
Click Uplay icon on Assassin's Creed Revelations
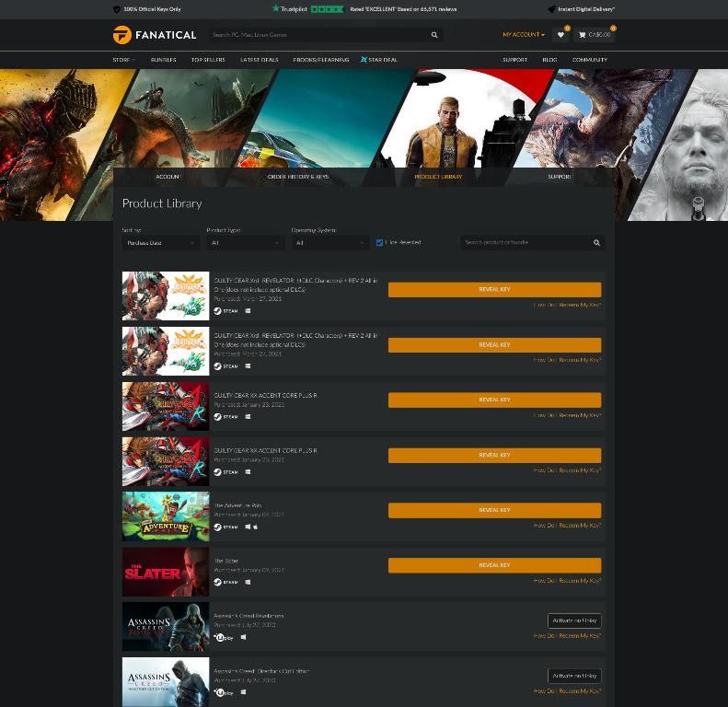(224, 637)
